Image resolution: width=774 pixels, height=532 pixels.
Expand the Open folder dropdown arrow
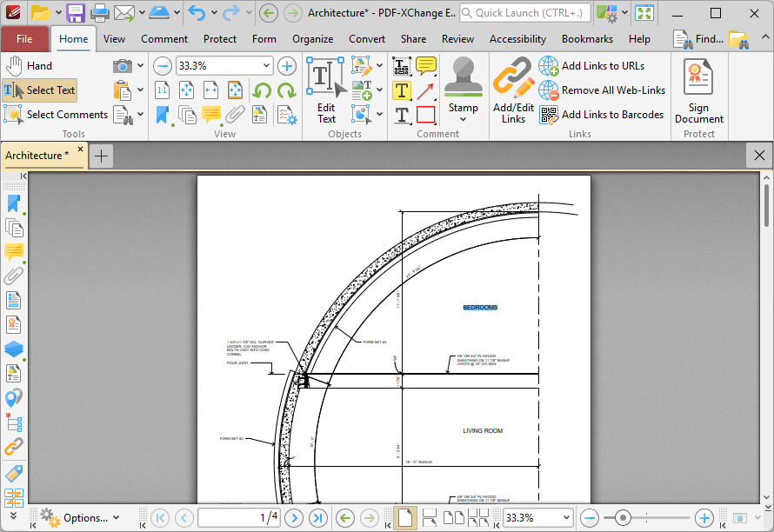tap(57, 13)
